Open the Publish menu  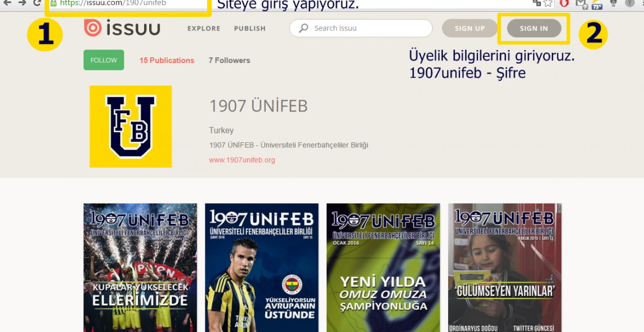(x=249, y=29)
